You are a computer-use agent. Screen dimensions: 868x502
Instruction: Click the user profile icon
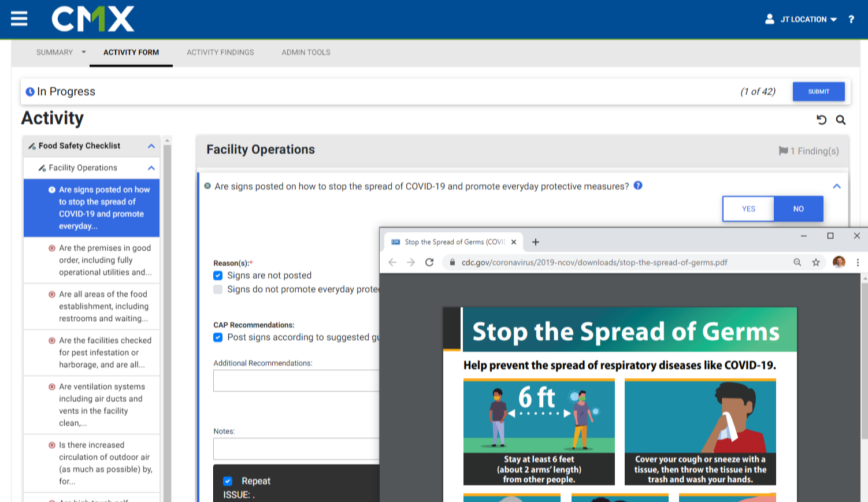[x=770, y=19]
